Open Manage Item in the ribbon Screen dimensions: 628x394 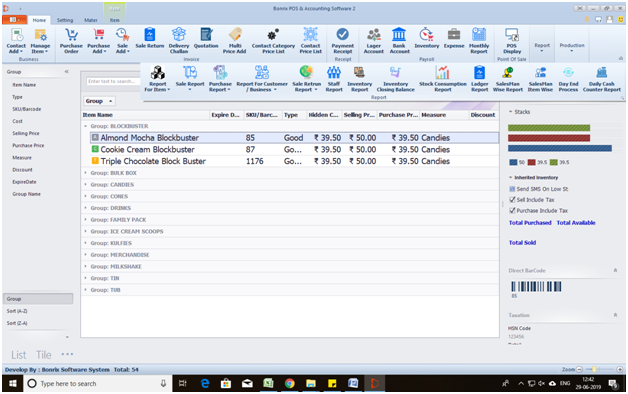[x=40, y=40]
